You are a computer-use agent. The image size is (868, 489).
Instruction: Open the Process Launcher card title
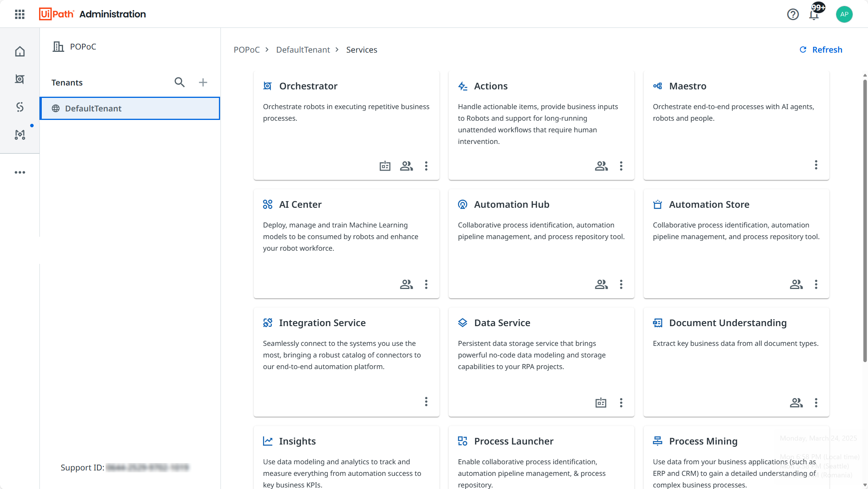click(514, 441)
